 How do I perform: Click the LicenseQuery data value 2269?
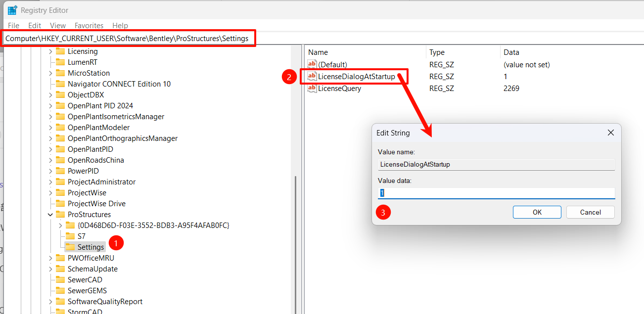(x=511, y=89)
